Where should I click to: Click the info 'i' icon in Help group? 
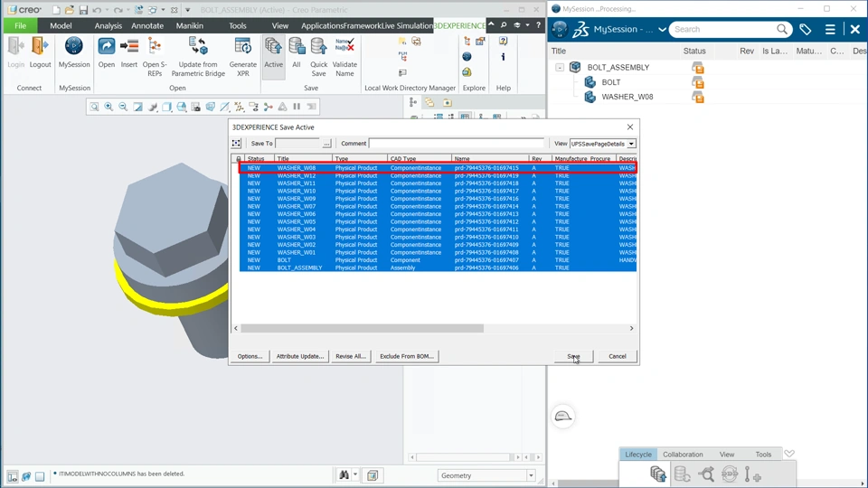click(503, 56)
